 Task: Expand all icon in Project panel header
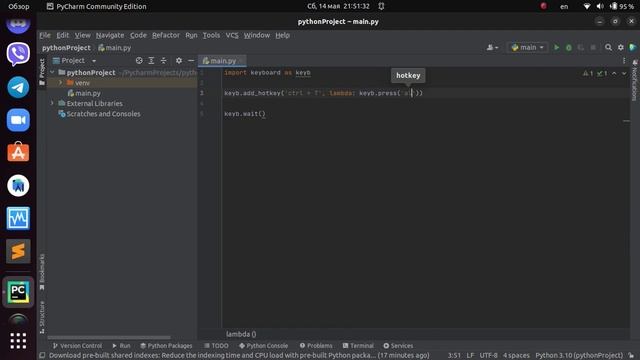[x=151, y=60]
